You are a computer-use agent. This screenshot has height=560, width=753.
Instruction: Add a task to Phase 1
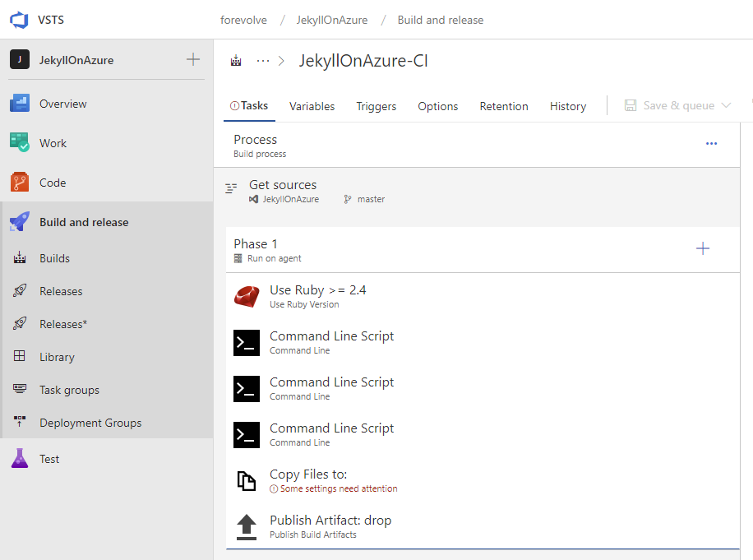703,249
